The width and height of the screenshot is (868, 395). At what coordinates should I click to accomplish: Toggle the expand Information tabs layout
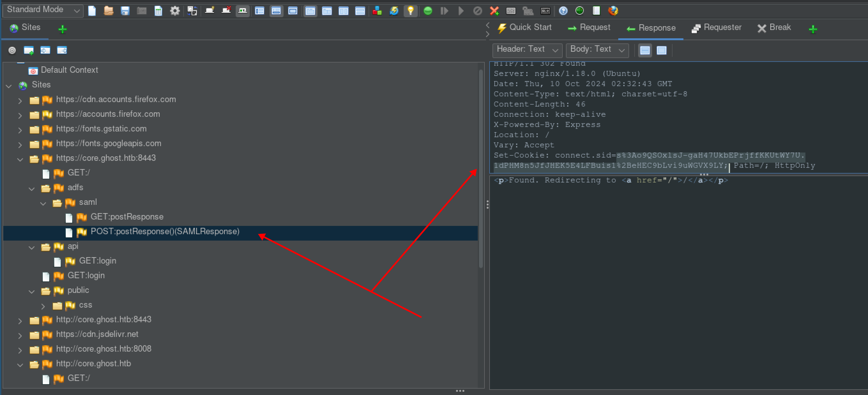pyautogui.click(x=276, y=11)
